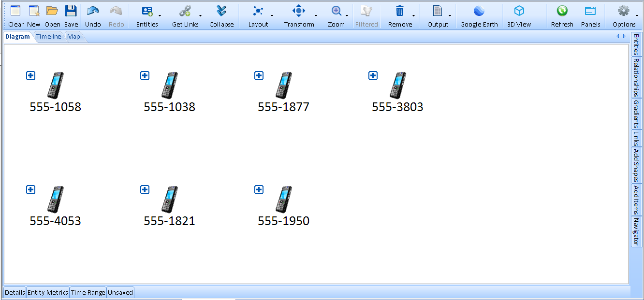The height and width of the screenshot is (300, 644).
Task: Open the Entities side panel tab
Action: (636, 45)
